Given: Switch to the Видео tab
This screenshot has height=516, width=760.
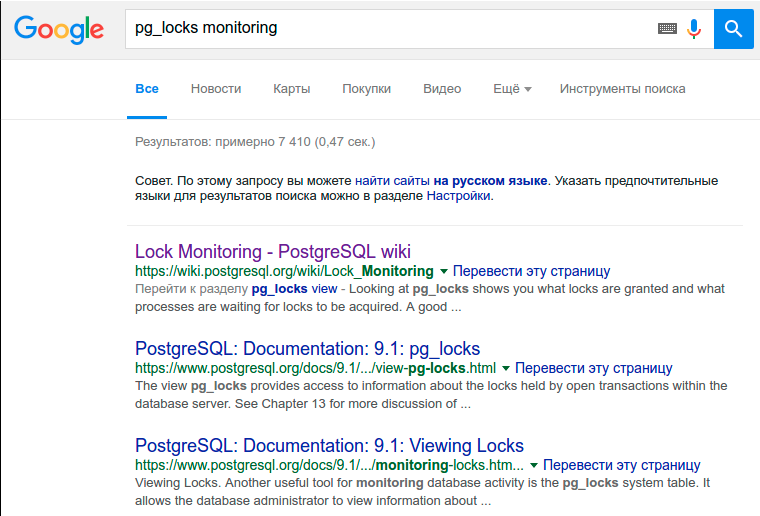Looking at the screenshot, I should (442, 89).
